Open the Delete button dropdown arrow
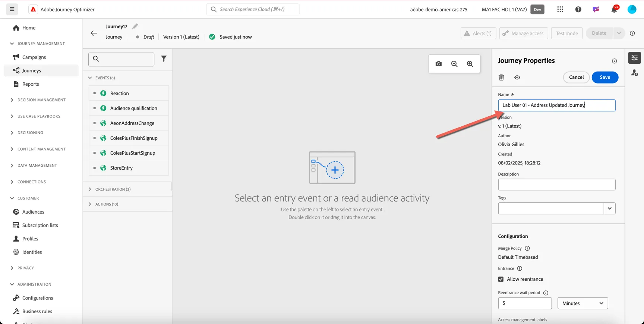The image size is (644, 324). pyautogui.click(x=619, y=33)
